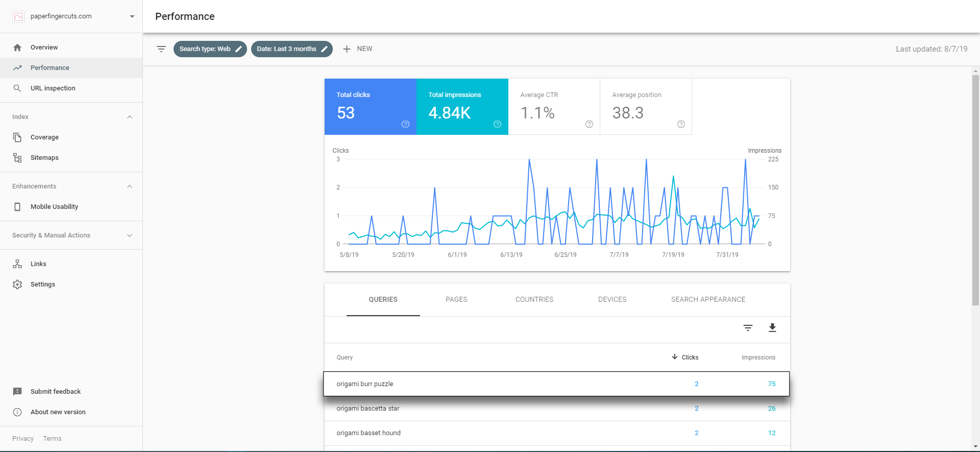The image size is (980, 452).
Task: Enable the Average CTR metric card
Action: [x=554, y=107]
